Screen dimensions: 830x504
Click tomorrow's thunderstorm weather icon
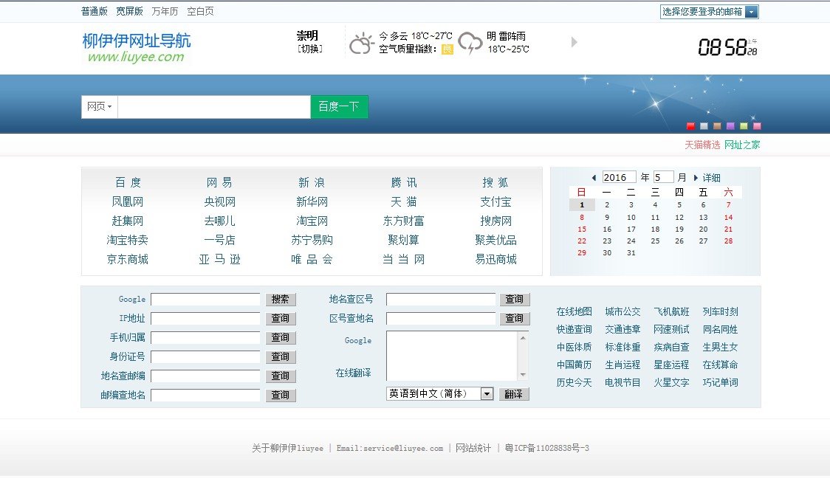(x=470, y=44)
